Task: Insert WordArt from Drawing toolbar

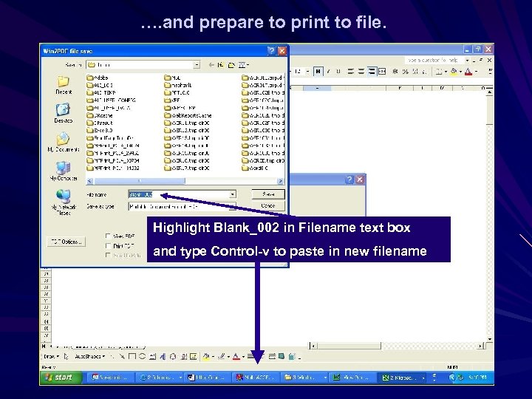Action: point(163,356)
